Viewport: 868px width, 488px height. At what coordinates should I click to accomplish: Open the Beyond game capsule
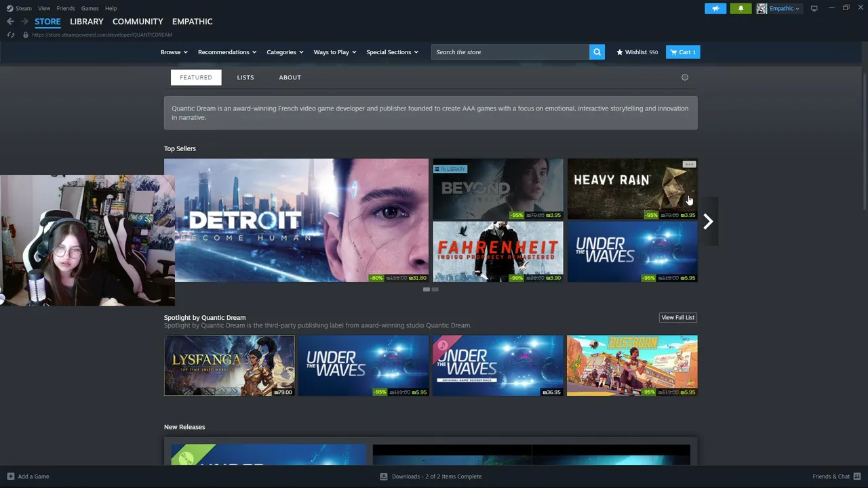point(498,189)
